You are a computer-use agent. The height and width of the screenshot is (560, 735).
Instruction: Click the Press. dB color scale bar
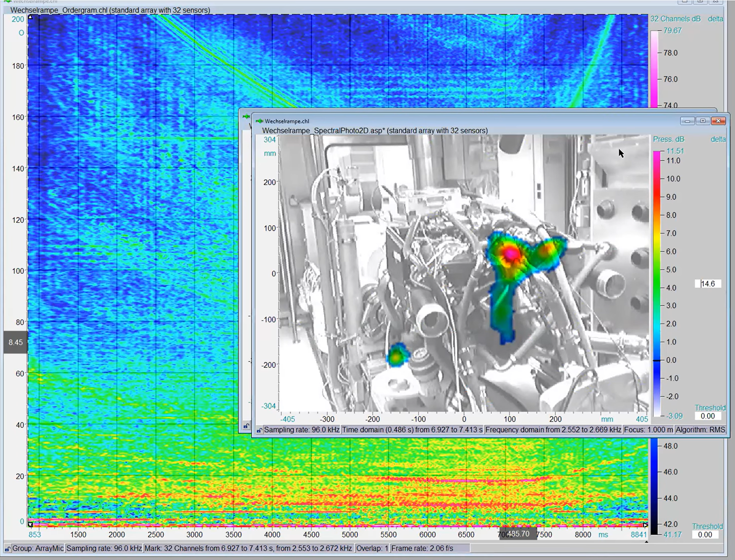pos(656,284)
